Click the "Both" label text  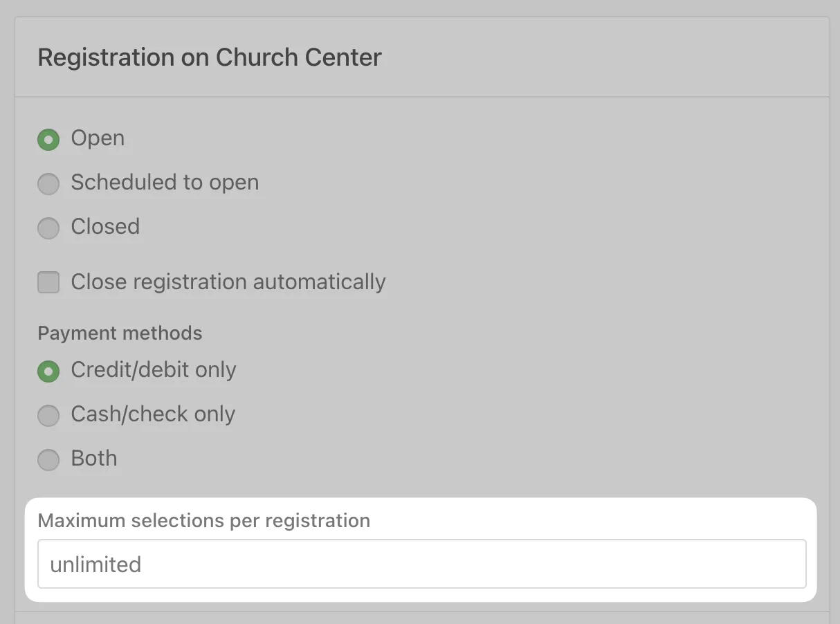point(94,459)
